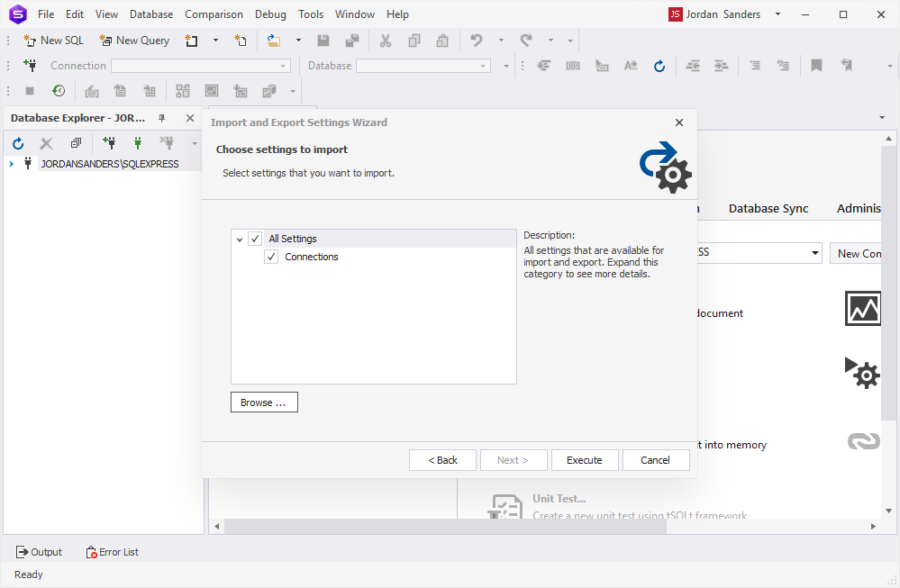
Task: Select the All Settings row
Action: point(374,239)
